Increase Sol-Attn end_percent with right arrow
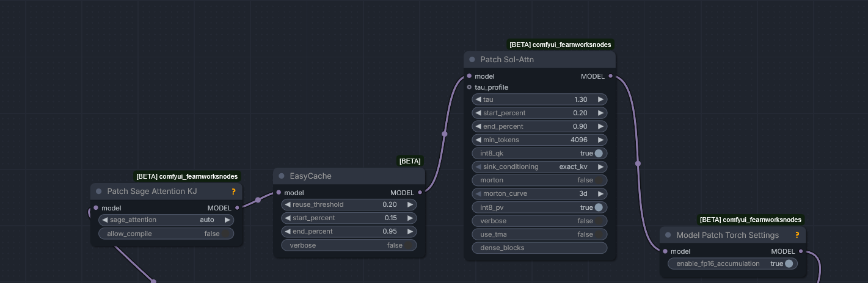 click(601, 126)
